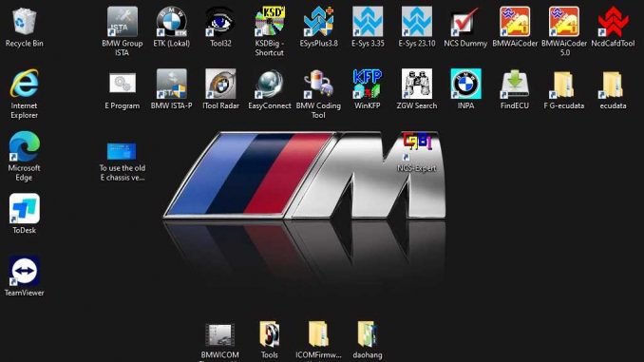Open the WinKFP shortcut
The width and height of the screenshot is (644, 362).
tap(368, 85)
